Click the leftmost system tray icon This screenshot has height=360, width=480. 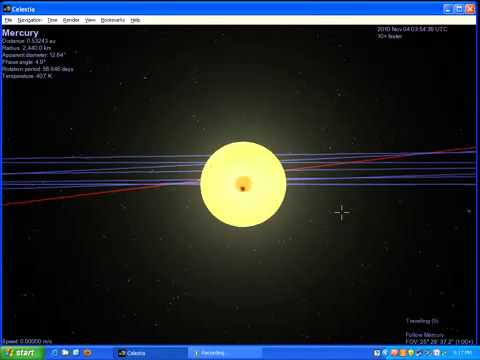click(377, 353)
